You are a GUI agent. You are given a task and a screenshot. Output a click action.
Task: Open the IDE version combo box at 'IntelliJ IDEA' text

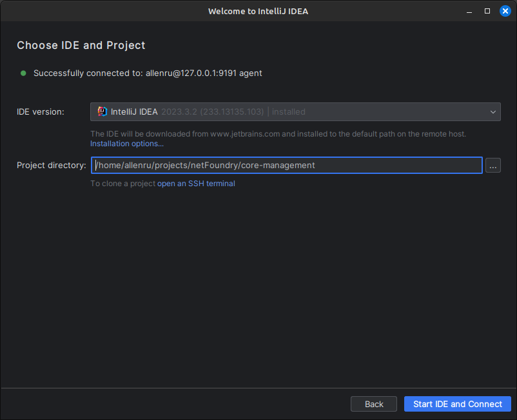[x=134, y=111]
